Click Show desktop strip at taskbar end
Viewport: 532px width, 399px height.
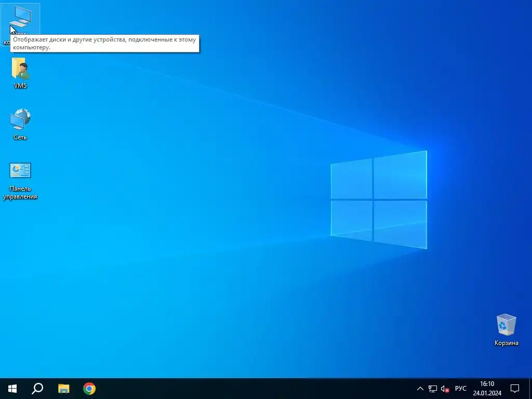tap(530, 389)
